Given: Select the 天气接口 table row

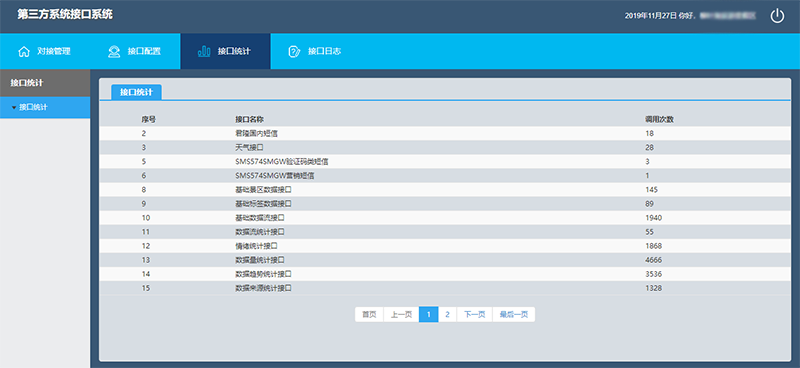Looking at the screenshot, I should pyautogui.click(x=445, y=148).
